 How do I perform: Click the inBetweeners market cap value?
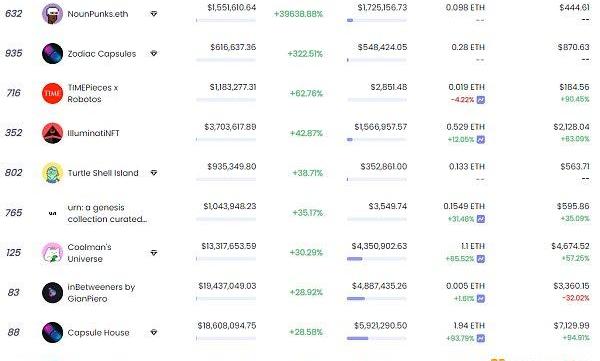coord(227,286)
